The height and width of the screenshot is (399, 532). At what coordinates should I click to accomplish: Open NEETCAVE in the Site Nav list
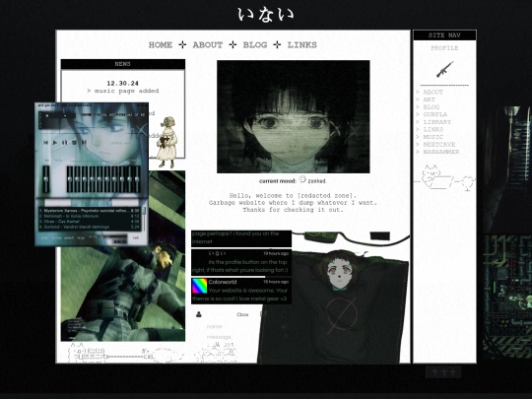[x=439, y=144]
